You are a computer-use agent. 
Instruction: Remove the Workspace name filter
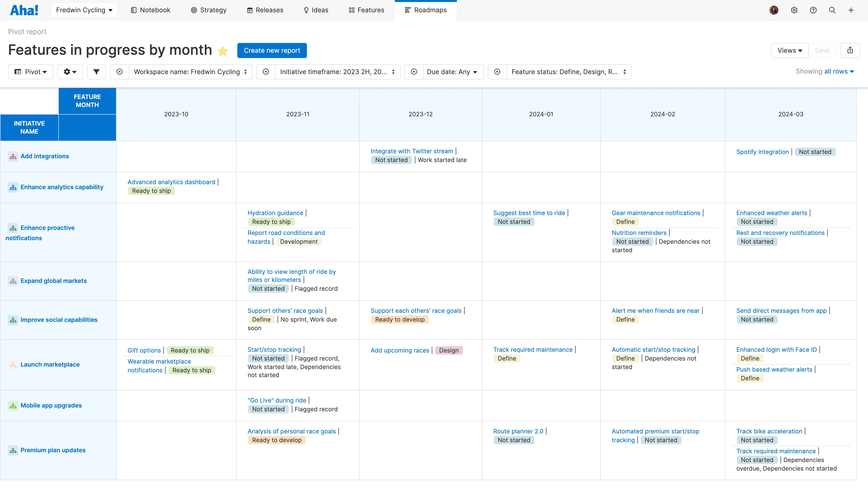[120, 72]
